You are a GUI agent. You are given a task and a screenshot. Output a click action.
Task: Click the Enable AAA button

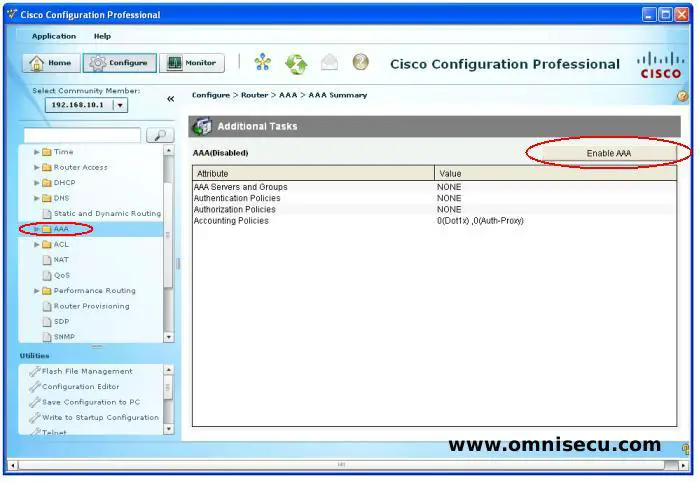[609, 153]
